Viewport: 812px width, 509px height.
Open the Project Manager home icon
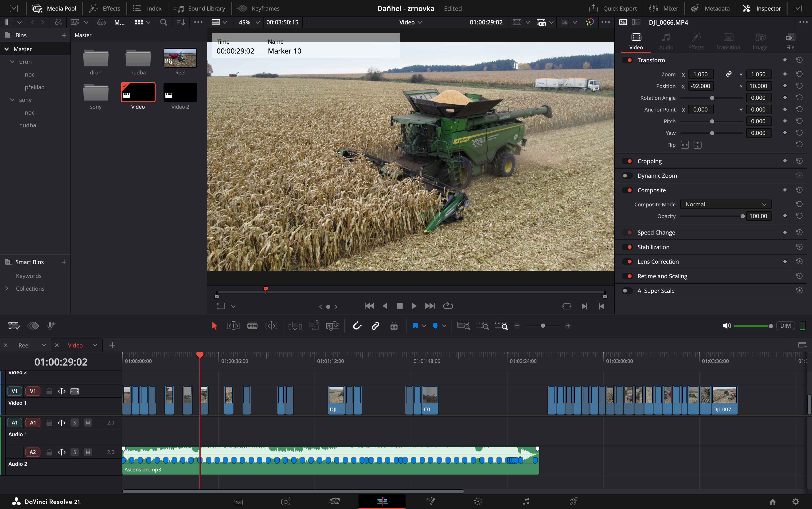[773, 501]
